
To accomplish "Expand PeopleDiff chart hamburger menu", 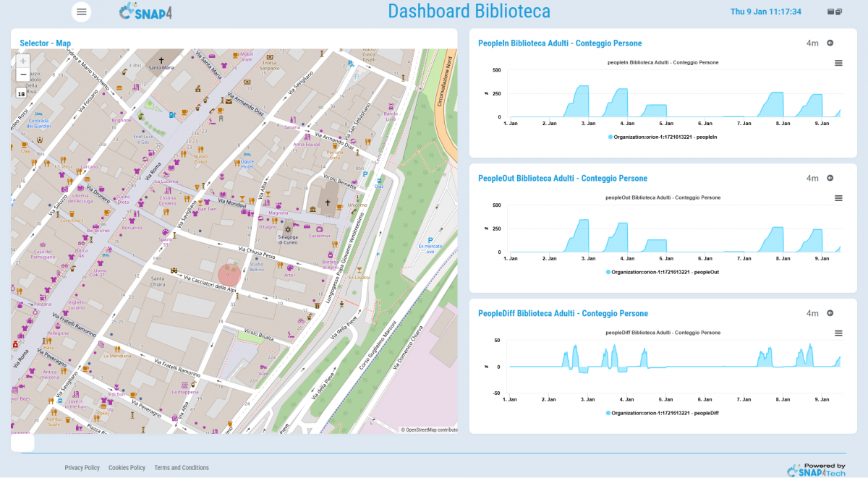I will [838, 333].
